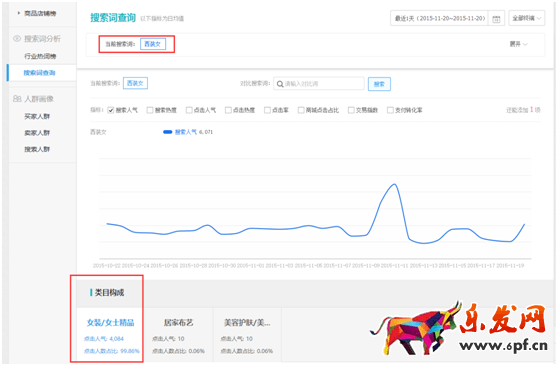Click the 搜索词查询 page title
This screenshot has height=366, width=558.
pos(113,18)
